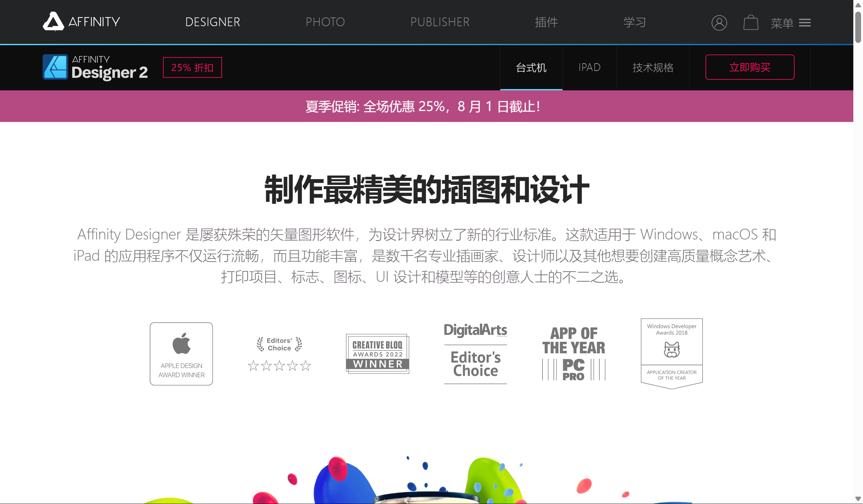Viewport: 863px width, 504px height.
Task: Click the DigitalArts Editor's Choice badge
Action: 475,354
